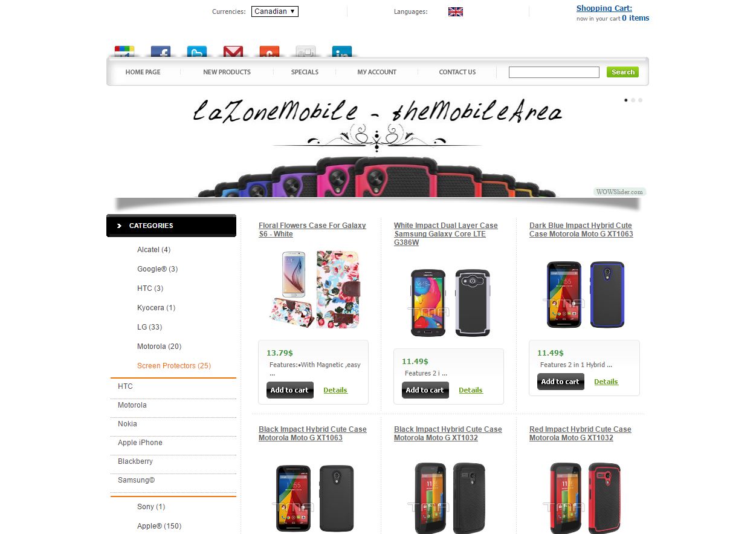Click the LinkedIn share icon
This screenshot has height=534, width=756.
[342, 52]
